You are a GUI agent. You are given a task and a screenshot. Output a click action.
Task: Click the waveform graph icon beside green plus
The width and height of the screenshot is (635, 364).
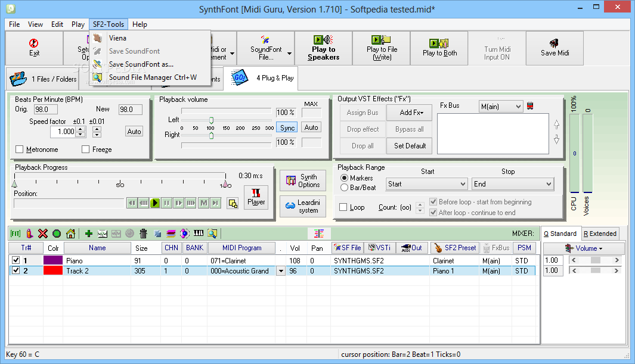click(103, 234)
